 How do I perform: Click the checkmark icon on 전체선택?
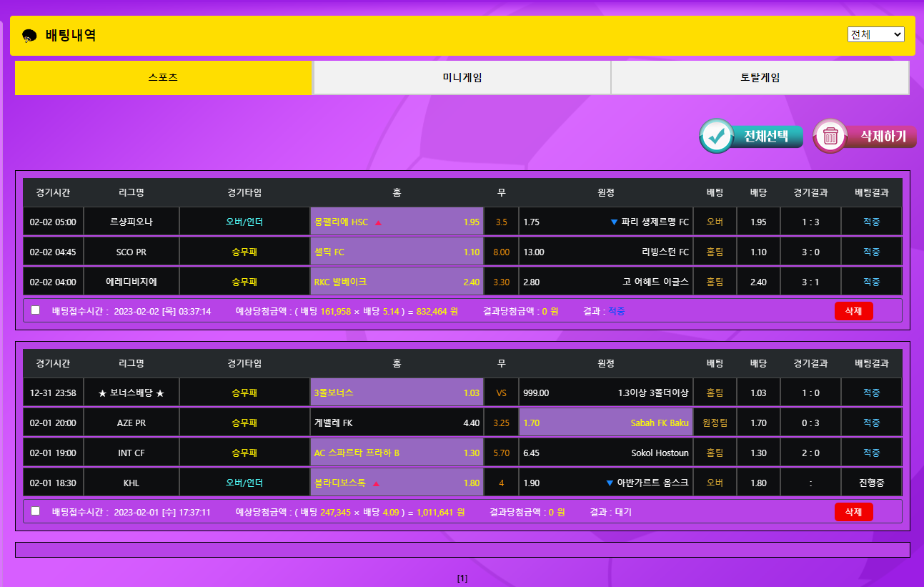tap(716, 137)
